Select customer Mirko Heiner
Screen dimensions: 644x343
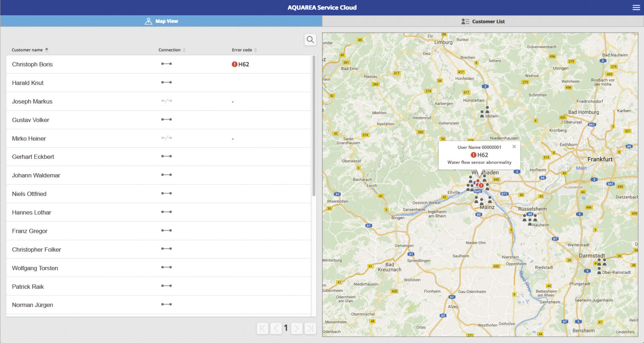tap(159, 138)
